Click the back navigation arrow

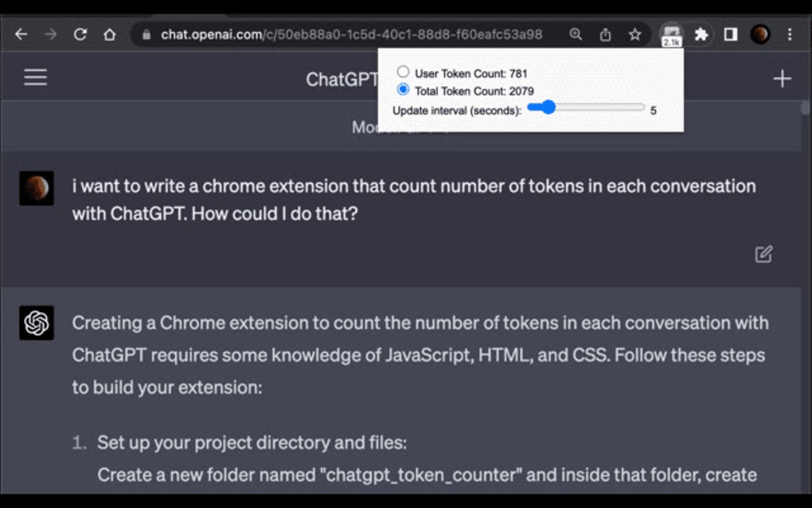point(21,34)
